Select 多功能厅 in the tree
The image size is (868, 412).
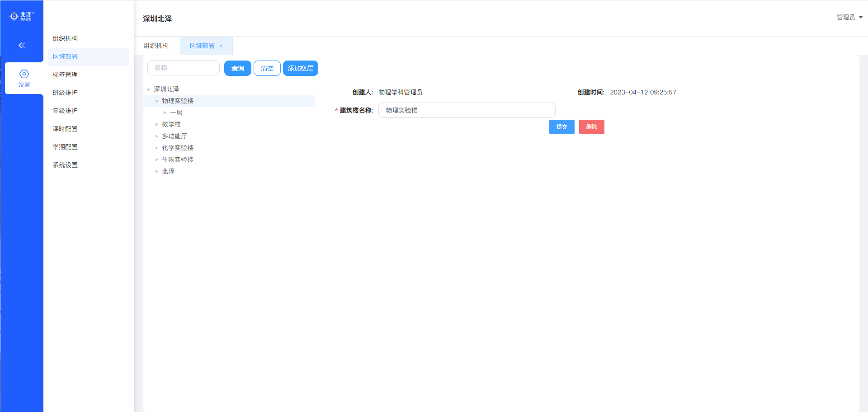pyautogui.click(x=175, y=136)
